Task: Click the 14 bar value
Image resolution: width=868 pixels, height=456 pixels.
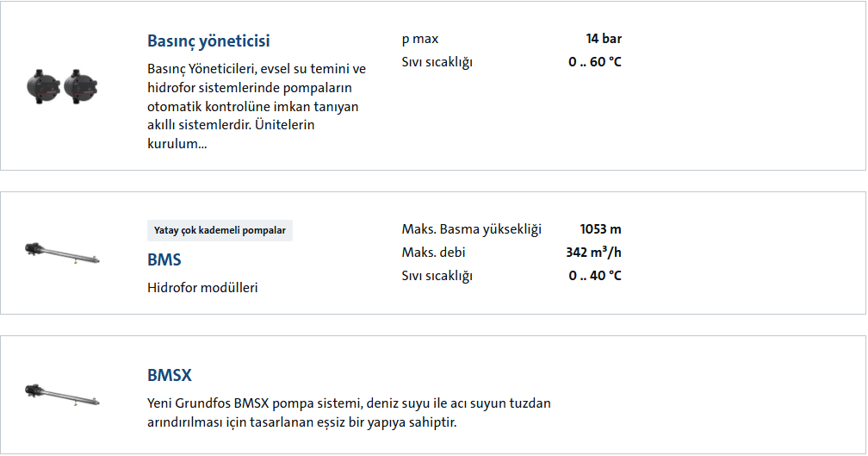Action: click(x=603, y=39)
